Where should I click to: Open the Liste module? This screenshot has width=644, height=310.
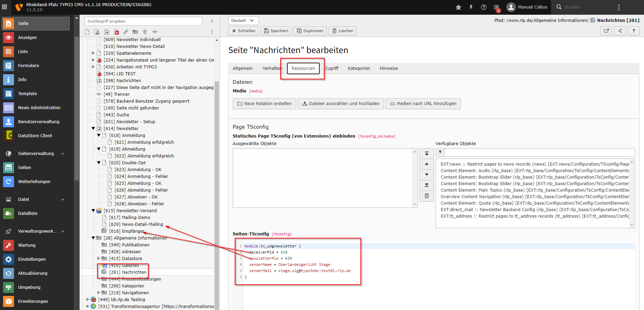click(x=36, y=52)
